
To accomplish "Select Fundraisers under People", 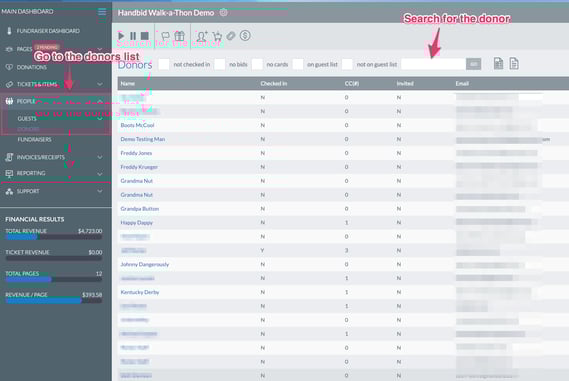I will (34, 140).
